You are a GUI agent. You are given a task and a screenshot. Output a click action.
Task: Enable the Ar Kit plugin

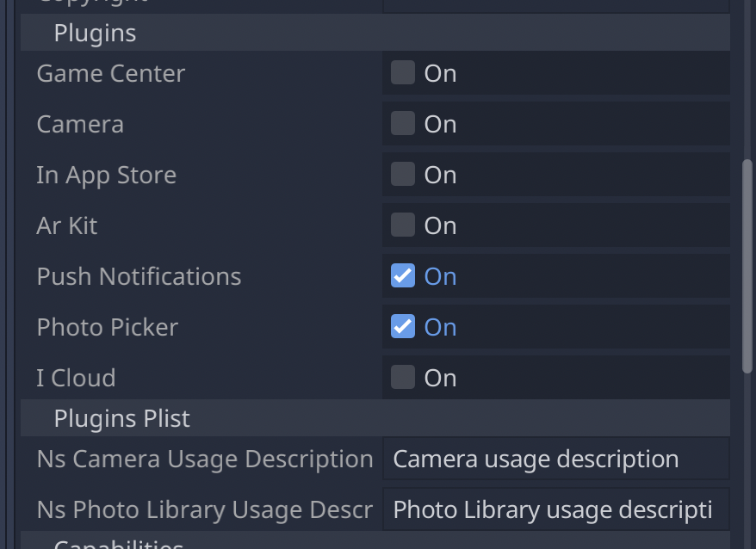pos(402,225)
